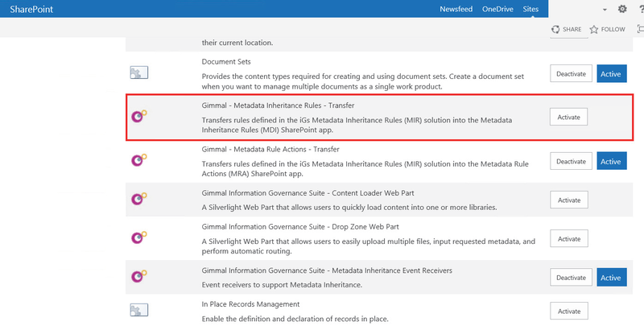Click the Gimmal icon for Metadata Inheritance Event Receivers
The height and width of the screenshot is (326, 644).
(138, 277)
